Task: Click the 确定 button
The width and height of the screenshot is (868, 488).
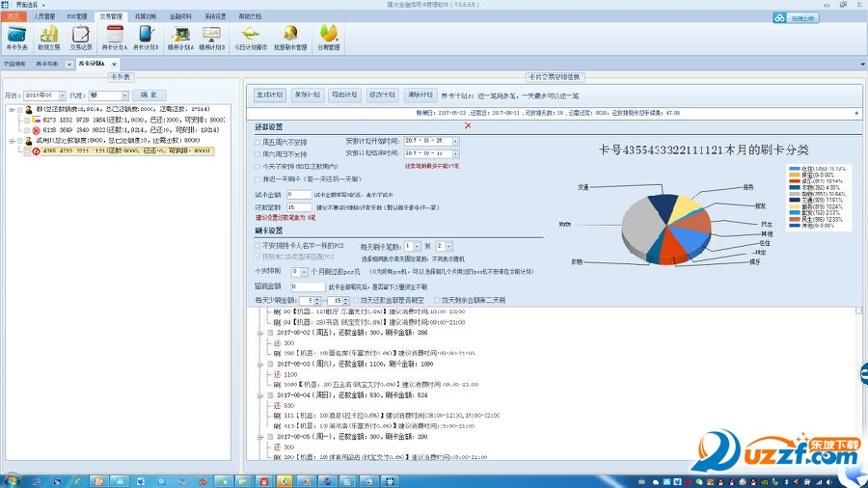Action: 149,95
